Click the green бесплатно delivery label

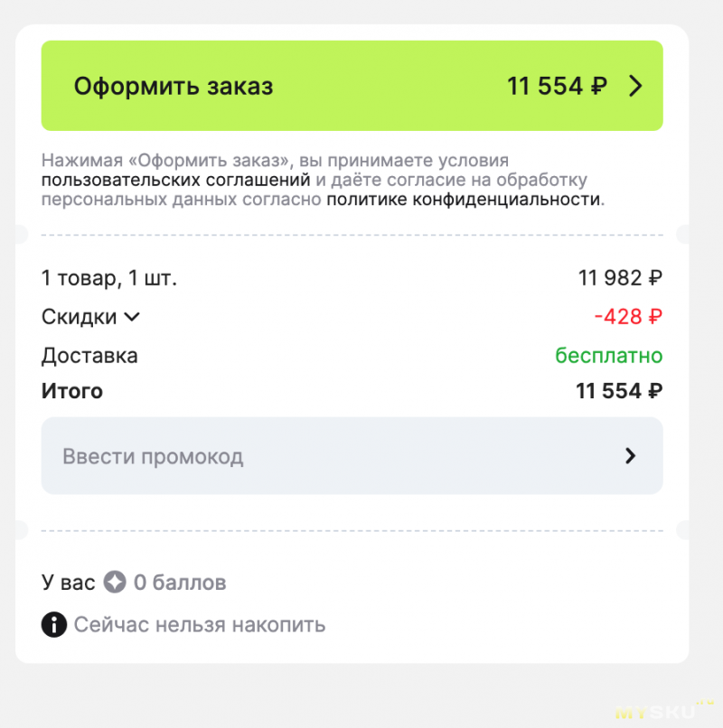coord(608,356)
